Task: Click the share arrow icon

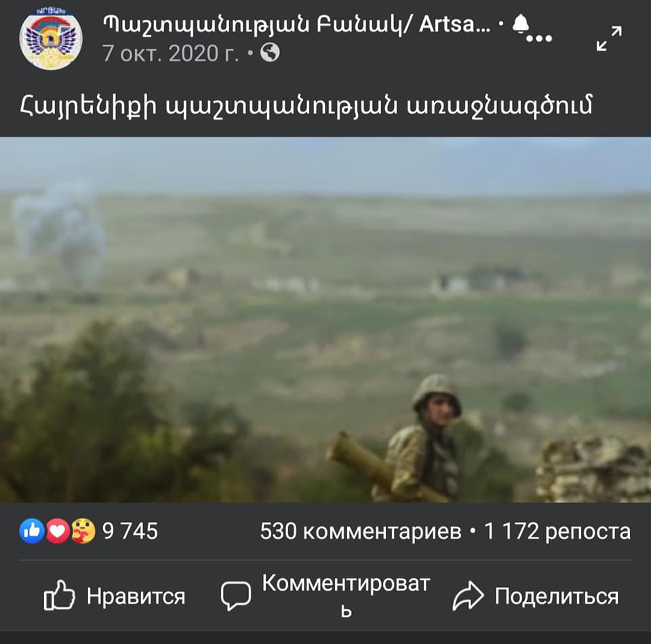Action: point(469,596)
